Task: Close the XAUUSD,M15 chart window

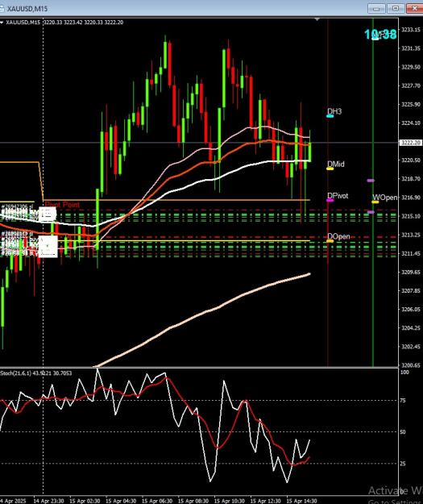Action: pyautogui.click(x=415, y=8)
